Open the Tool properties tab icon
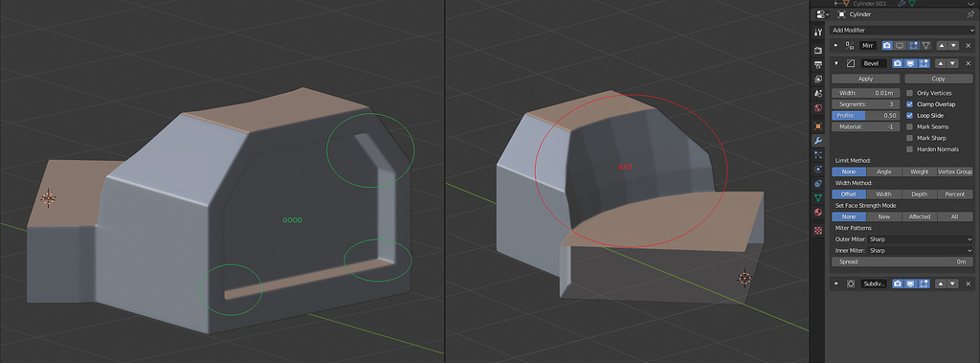 tap(818, 32)
